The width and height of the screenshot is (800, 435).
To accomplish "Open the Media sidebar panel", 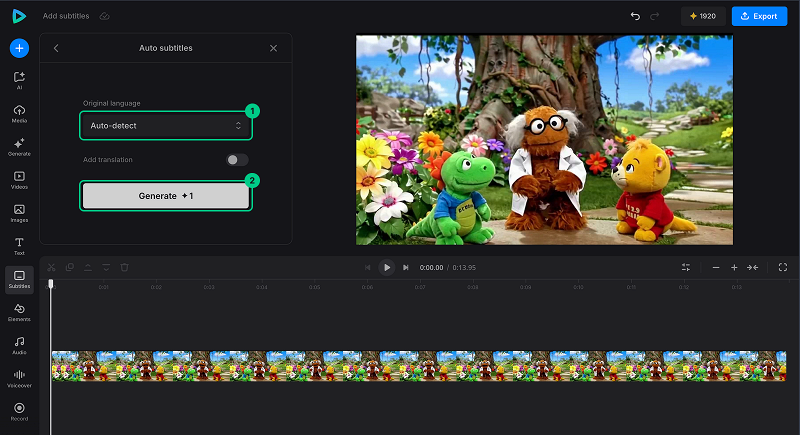I will (19, 114).
